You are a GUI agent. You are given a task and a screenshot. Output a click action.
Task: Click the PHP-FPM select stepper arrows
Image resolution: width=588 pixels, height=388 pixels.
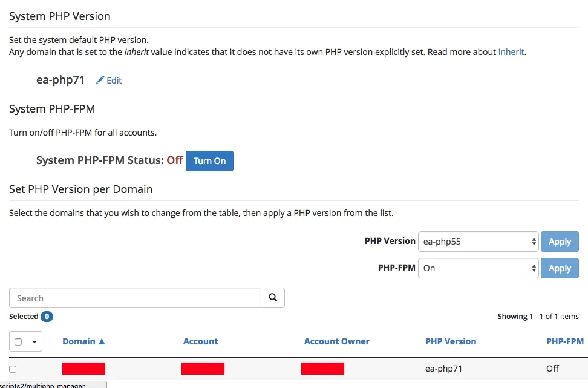pyautogui.click(x=534, y=268)
